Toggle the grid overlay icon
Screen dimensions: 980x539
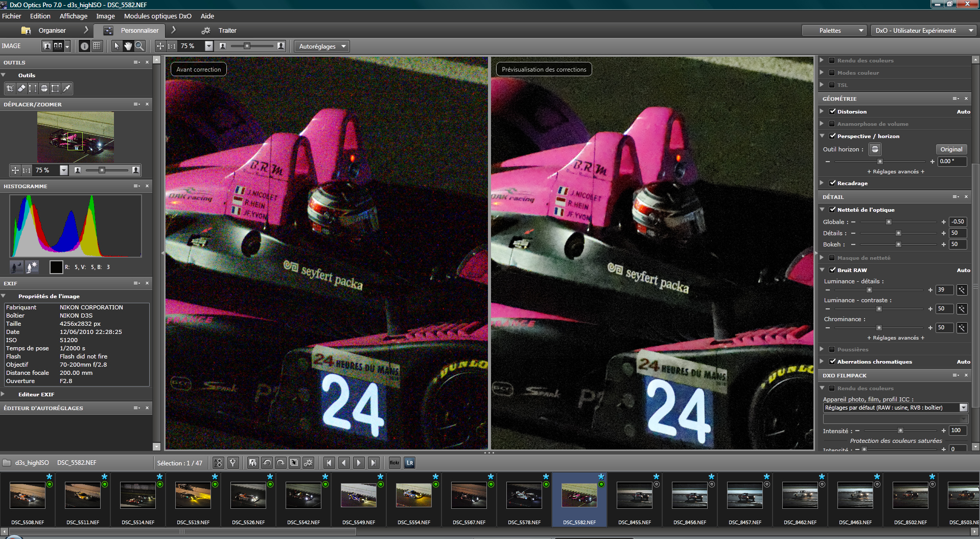pos(97,46)
